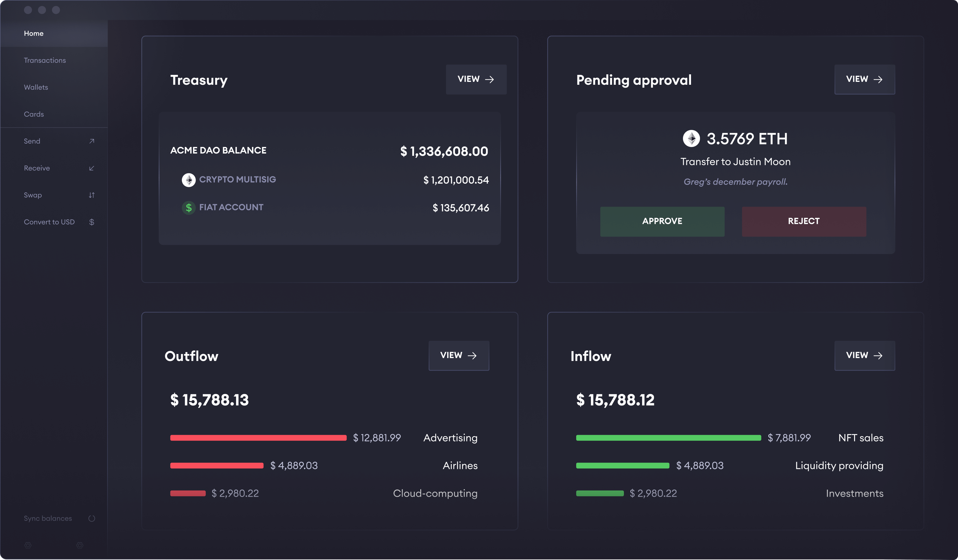Click the Swap arrows icon in sidebar

pyautogui.click(x=92, y=195)
